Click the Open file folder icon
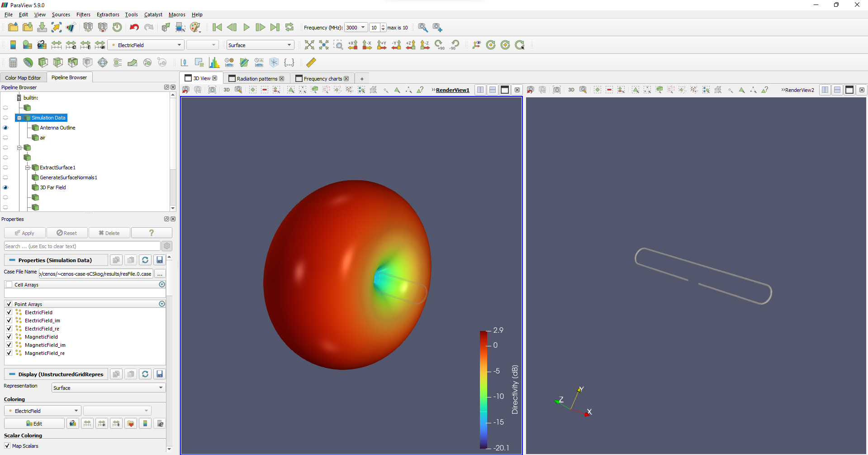The height and width of the screenshot is (455, 868). pos(13,27)
